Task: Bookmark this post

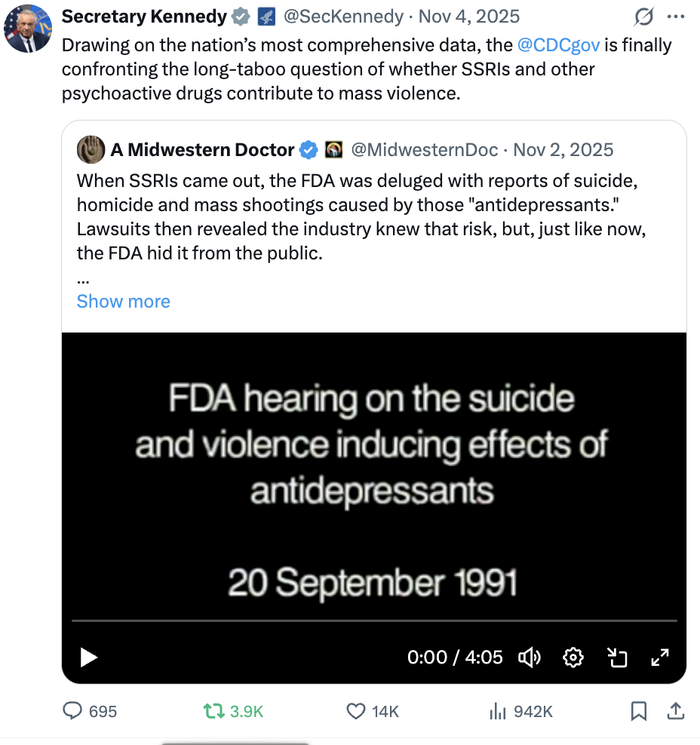Action: click(638, 710)
